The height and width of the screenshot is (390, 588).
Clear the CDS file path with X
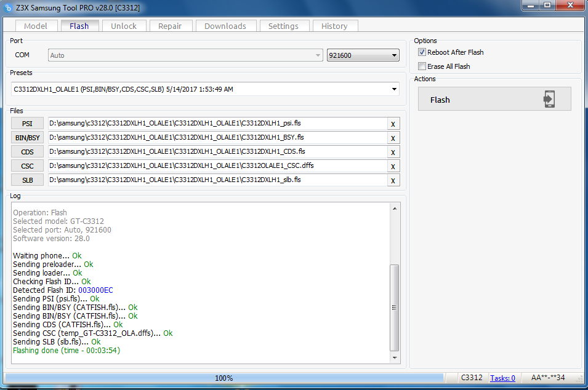point(393,153)
